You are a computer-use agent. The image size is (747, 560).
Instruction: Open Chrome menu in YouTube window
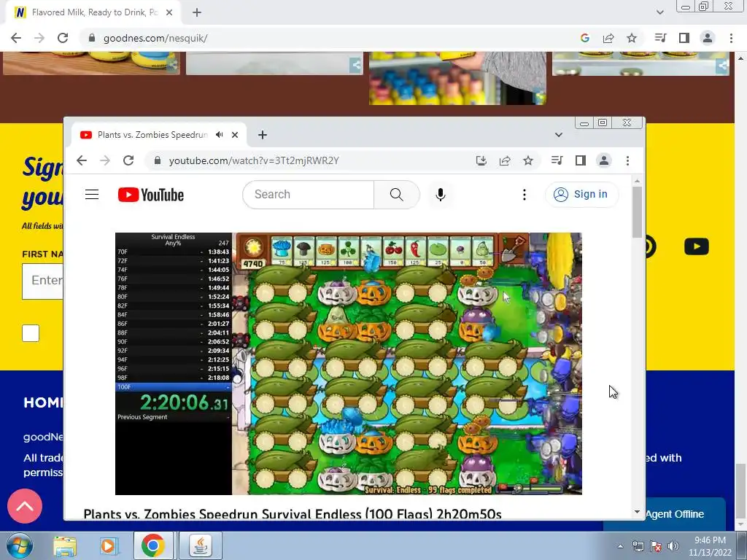[627, 160]
